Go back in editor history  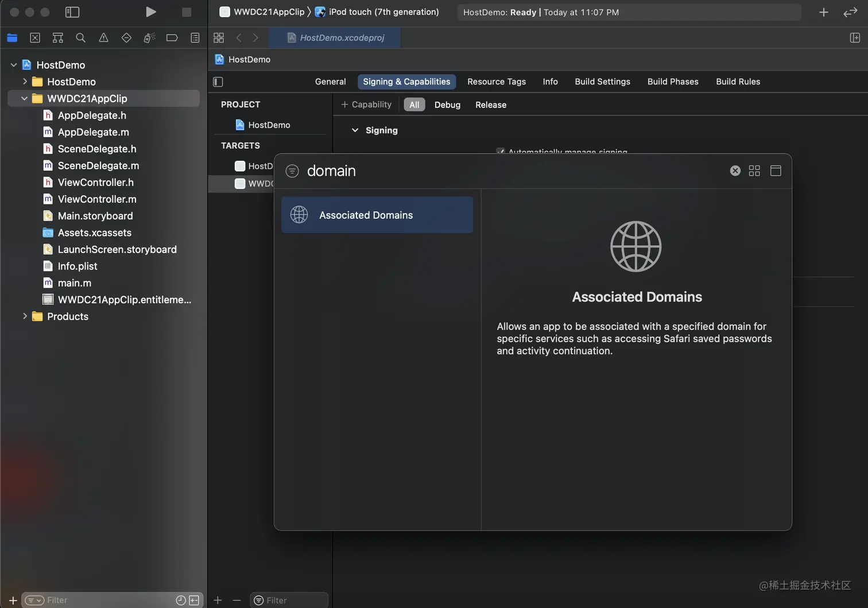(239, 38)
